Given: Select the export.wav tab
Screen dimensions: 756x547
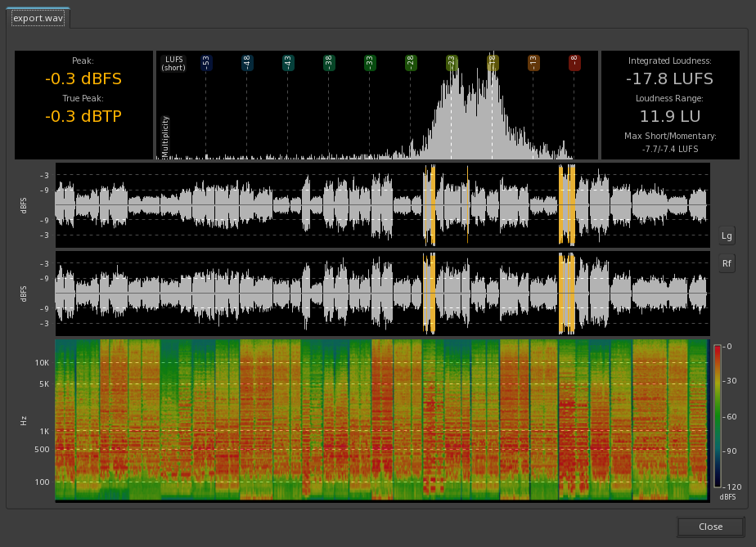Looking at the screenshot, I should click(x=38, y=17).
